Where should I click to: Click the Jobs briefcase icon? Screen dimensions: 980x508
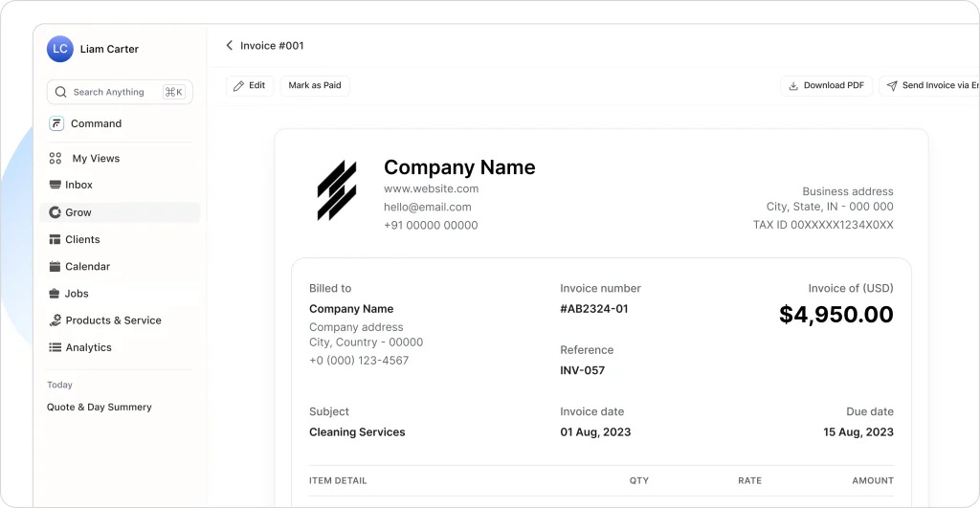click(55, 293)
